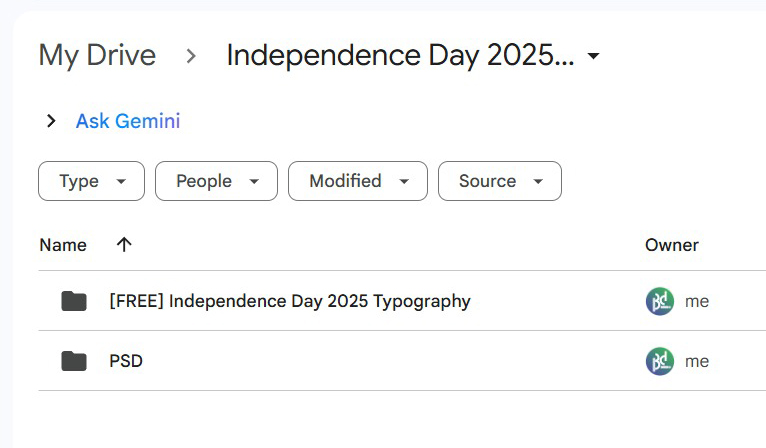Click folder icon of Independence Day 2025 Typography
This screenshot has width=766, height=448.
[x=74, y=301]
